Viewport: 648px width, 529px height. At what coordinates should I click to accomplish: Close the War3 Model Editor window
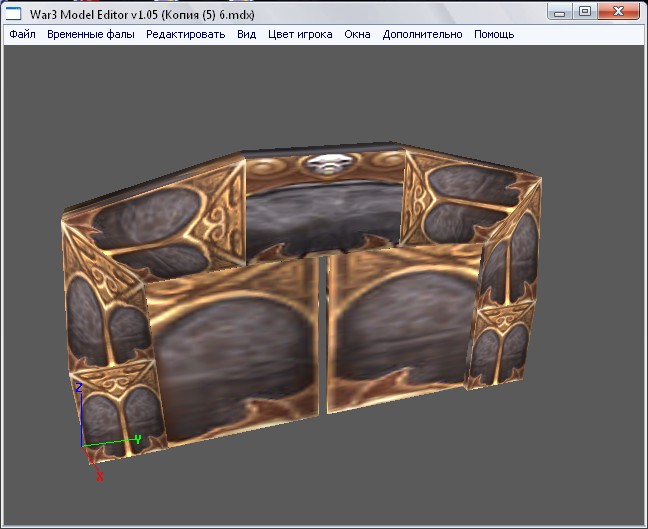(x=618, y=12)
